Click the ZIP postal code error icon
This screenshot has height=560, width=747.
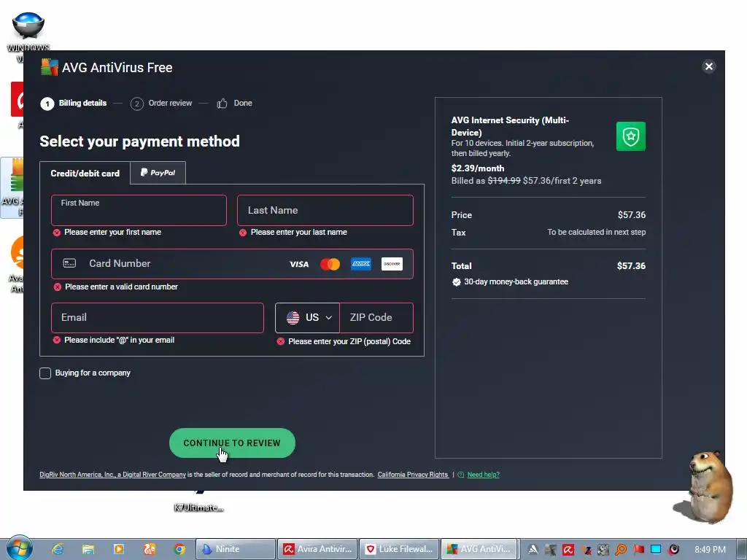[x=281, y=341]
